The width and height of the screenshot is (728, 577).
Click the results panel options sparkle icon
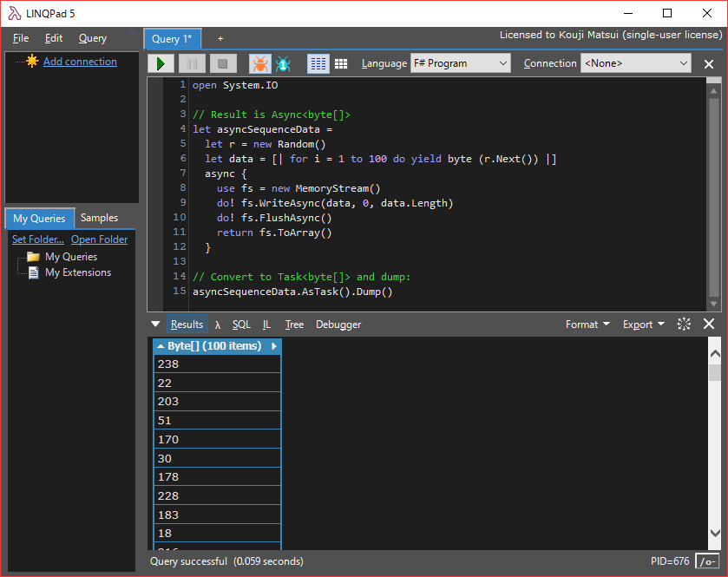point(684,324)
